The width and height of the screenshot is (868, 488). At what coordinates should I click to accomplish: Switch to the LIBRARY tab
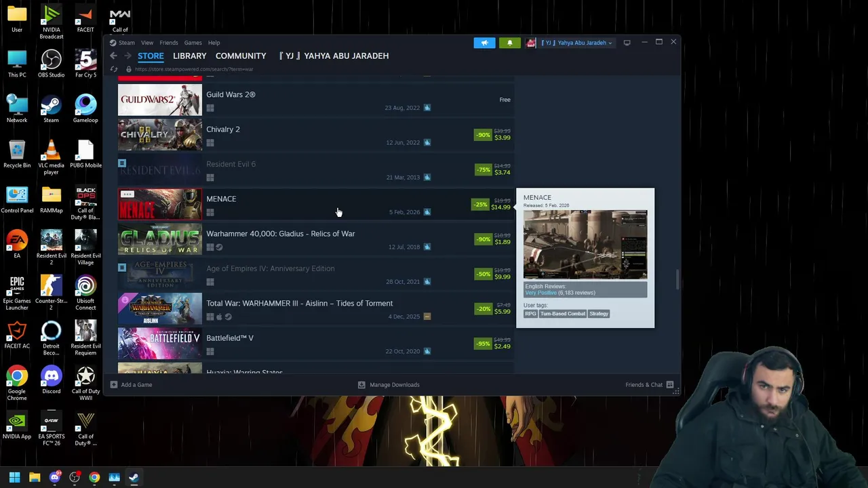(x=189, y=56)
